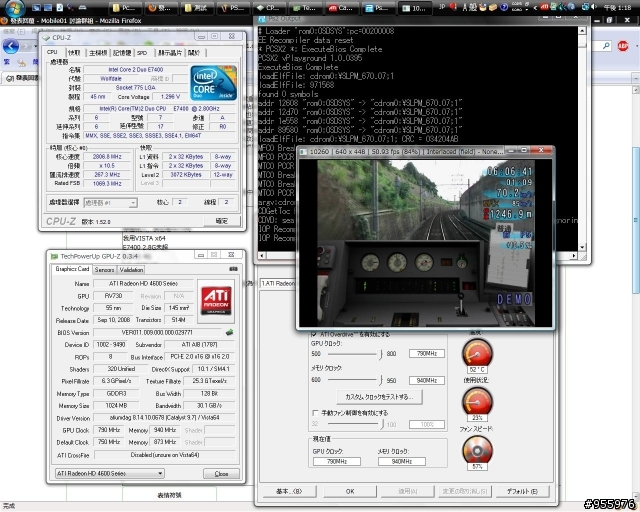Click the usage gauge showing 23%
This screenshot has height=512, width=640.
tap(476, 403)
